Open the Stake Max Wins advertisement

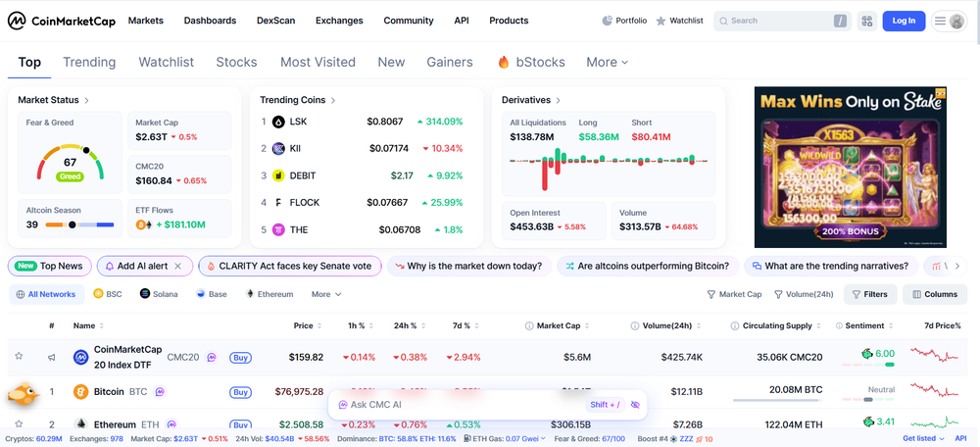[x=850, y=167]
